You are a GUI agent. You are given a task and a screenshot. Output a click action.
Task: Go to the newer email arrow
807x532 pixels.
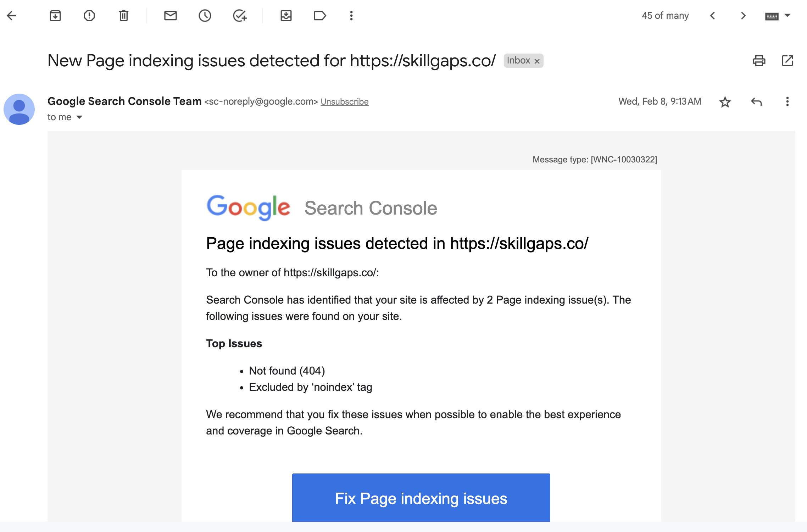tap(713, 16)
